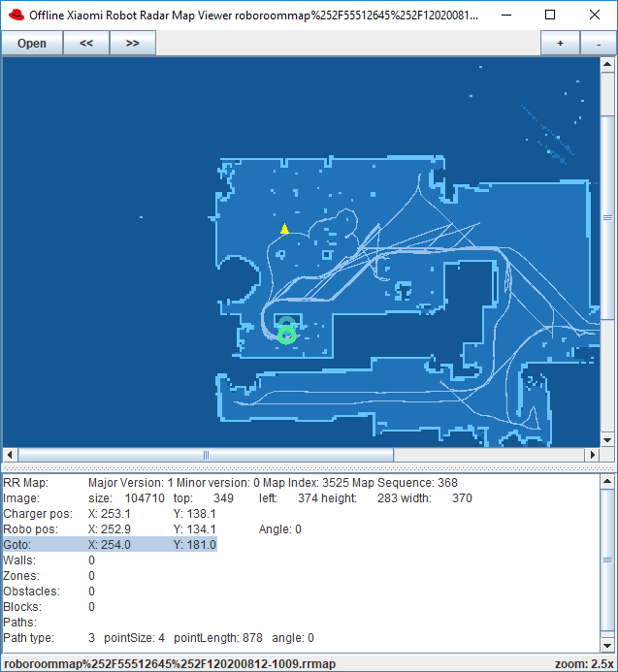Screen dimensions: 618x672
Task: Click the map's vertical scrollbar thumb
Action: click(607, 218)
